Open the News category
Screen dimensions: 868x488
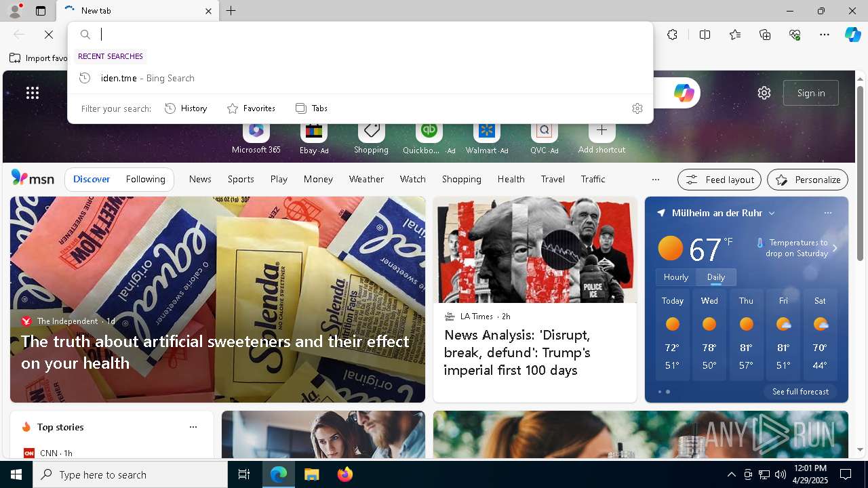pos(200,180)
